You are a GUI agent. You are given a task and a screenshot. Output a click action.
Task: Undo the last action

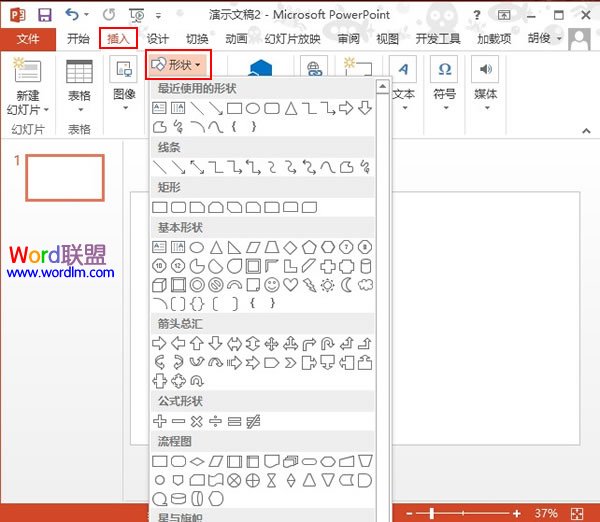72,15
